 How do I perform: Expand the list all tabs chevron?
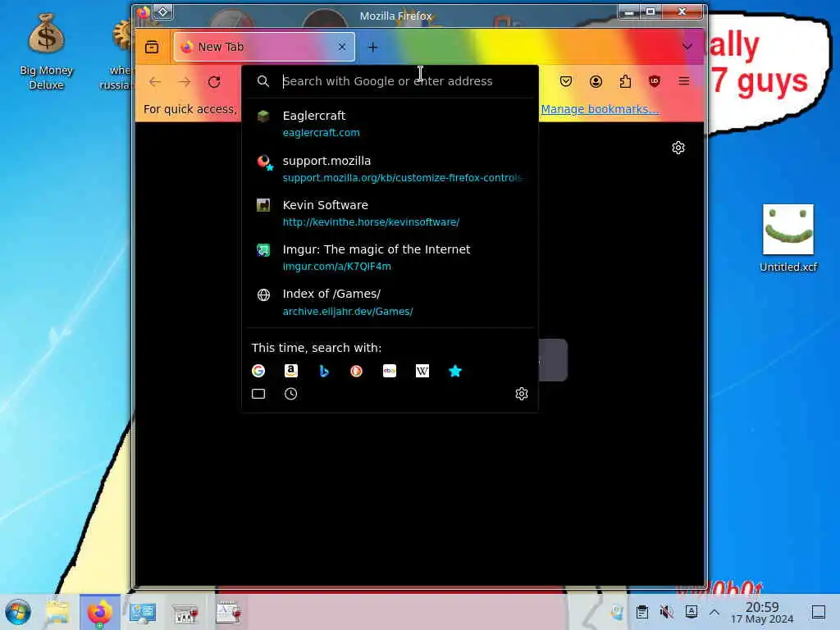tap(687, 47)
